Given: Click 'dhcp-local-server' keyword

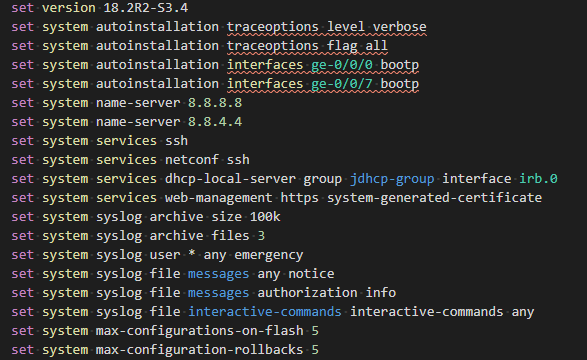Looking at the screenshot, I should click(230, 179).
